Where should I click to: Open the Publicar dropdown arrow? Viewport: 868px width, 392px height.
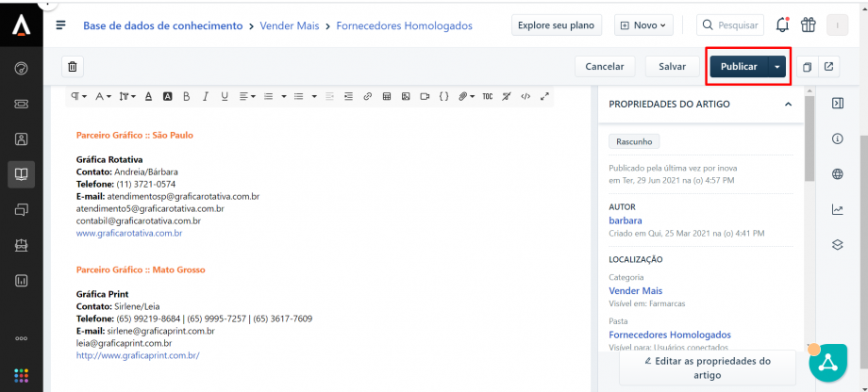click(776, 67)
